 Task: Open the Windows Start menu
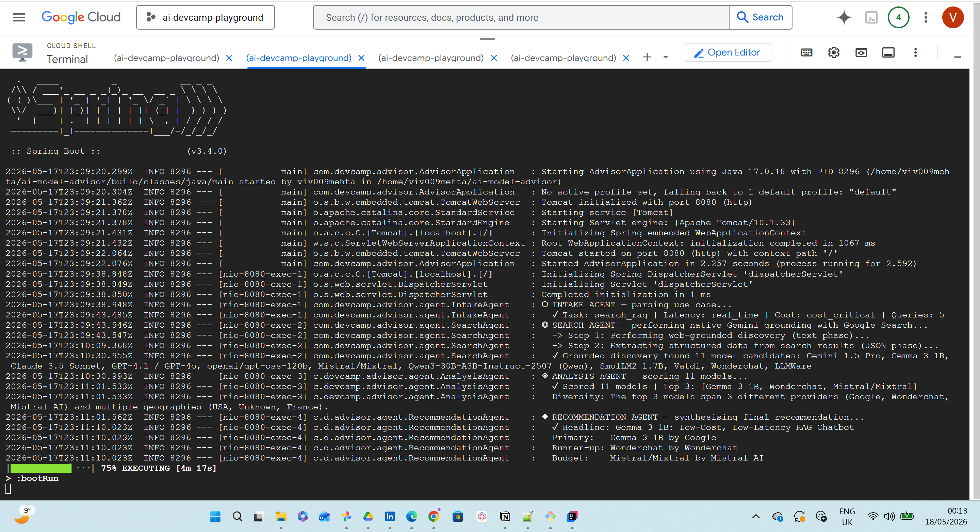coord(215,516)
